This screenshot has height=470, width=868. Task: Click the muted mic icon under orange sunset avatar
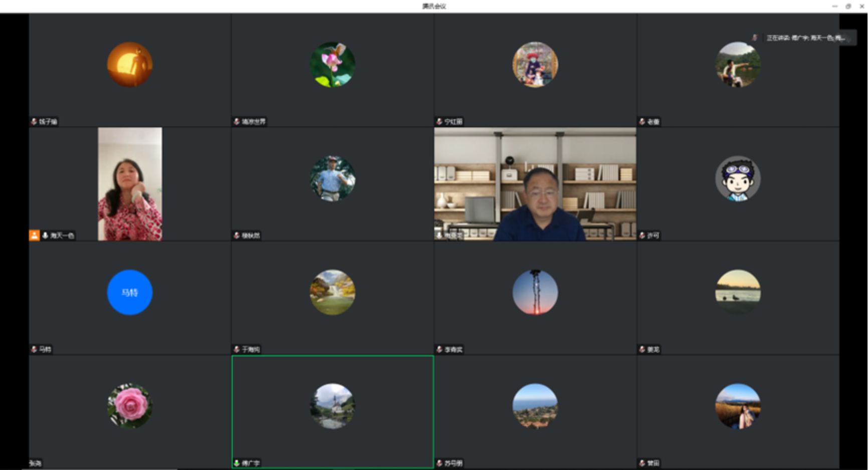pyautogui.click(x=34, y=122)
